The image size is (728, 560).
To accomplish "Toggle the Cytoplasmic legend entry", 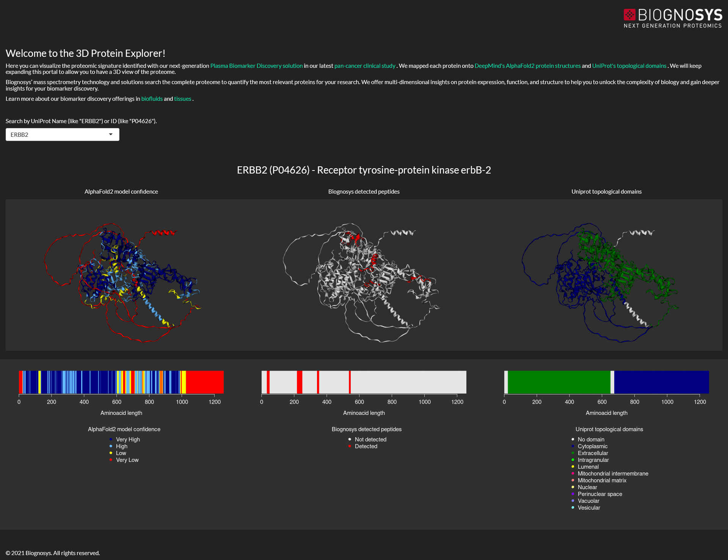I will [589, 446].
